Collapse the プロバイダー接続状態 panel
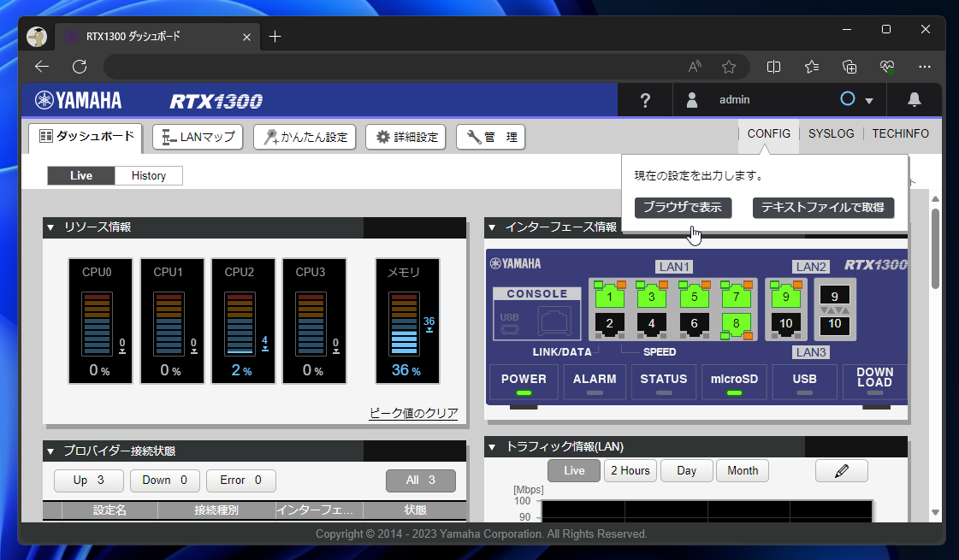This screenshot has width=959, height=560. point(50,451)
